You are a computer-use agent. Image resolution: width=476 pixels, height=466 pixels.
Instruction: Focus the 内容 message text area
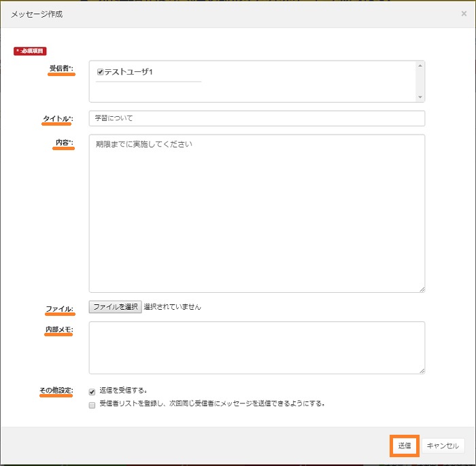[256, 213]
